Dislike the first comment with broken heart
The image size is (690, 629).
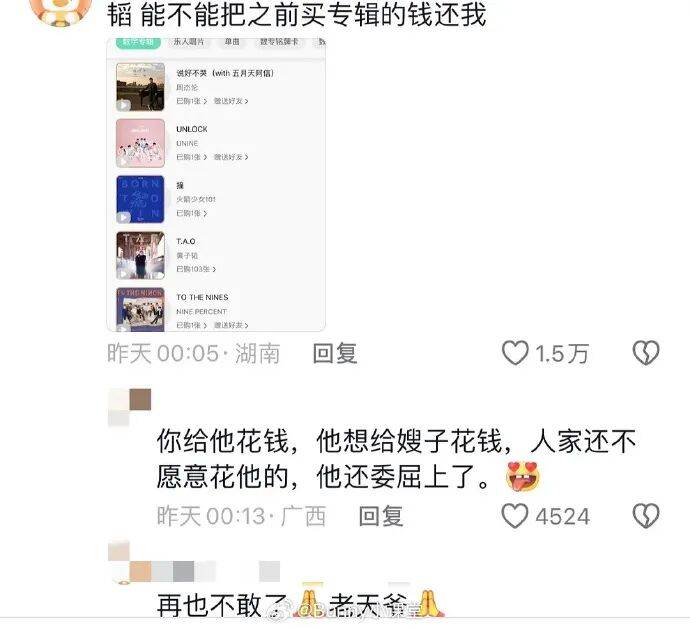(646, 353)
